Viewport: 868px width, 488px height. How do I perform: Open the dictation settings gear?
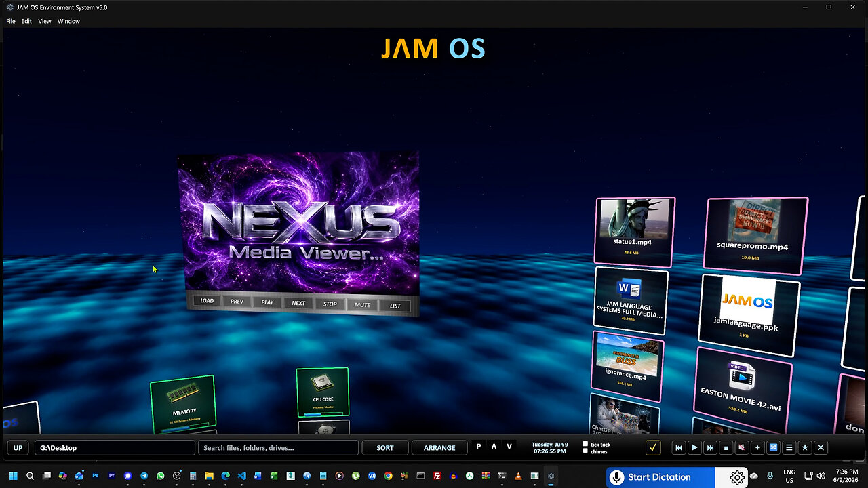click(x=737, y=478)
